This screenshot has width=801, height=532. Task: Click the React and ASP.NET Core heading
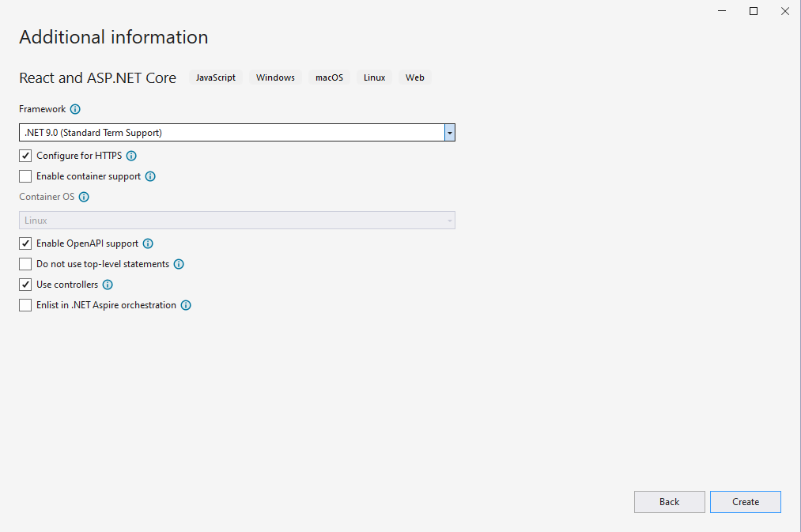97,77
